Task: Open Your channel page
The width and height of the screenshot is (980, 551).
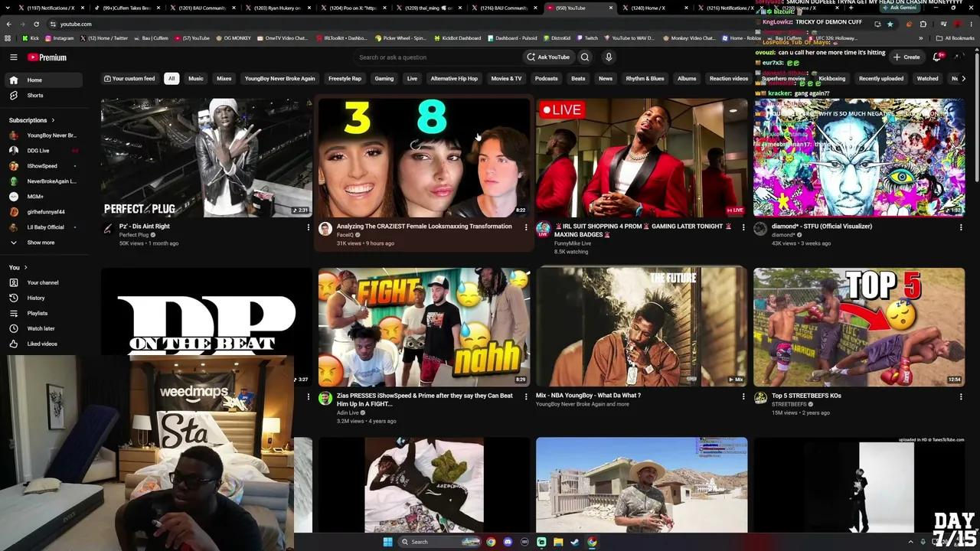Action: click(44, 282)
